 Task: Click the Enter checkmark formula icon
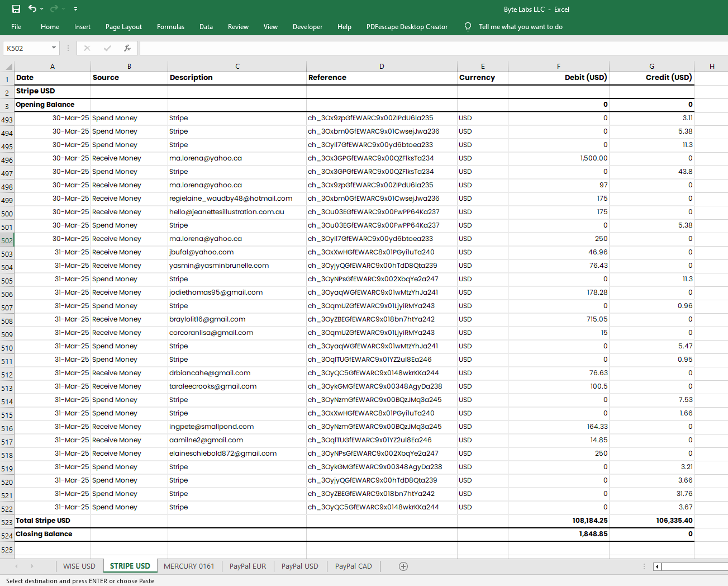tap(107, 48)
